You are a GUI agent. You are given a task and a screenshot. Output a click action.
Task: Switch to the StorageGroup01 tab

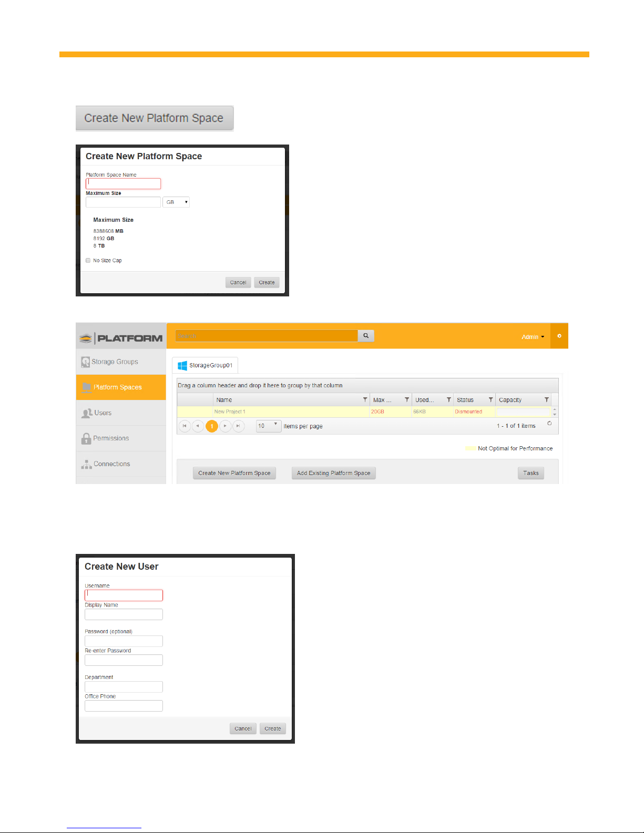tap(205, 365)
